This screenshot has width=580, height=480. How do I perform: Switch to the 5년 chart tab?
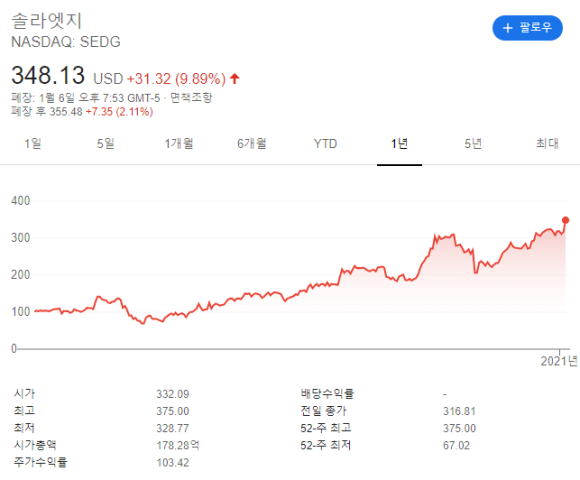tap(473, 143)
